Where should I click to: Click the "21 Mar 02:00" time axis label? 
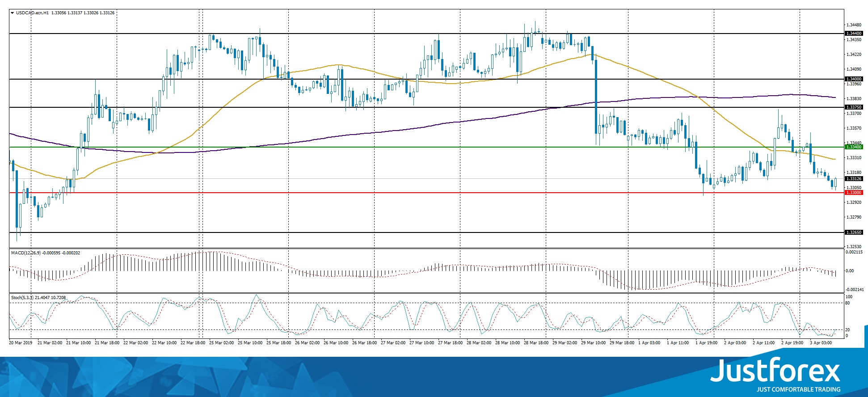tap(50, 343)
